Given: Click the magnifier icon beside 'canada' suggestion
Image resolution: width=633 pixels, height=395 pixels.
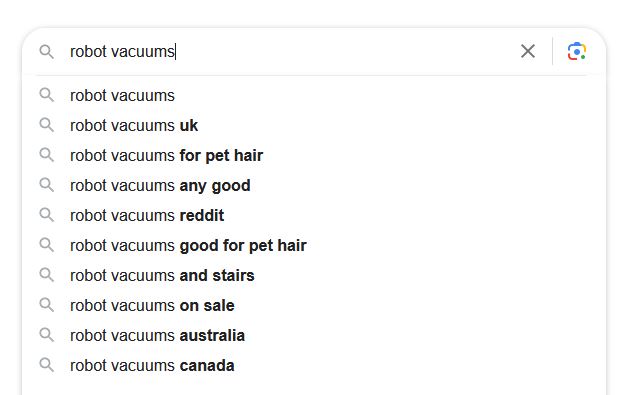Looking at the screenshot, I should 46,365.
